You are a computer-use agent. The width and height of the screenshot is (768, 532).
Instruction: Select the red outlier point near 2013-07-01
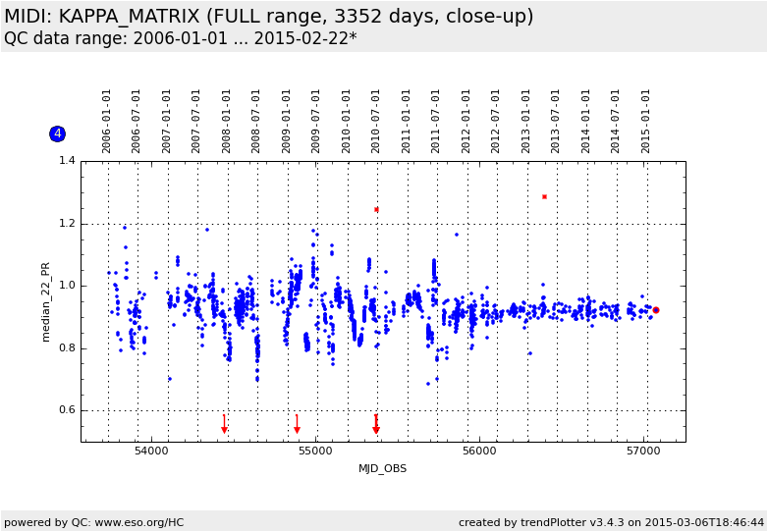[x=544, y=196]
